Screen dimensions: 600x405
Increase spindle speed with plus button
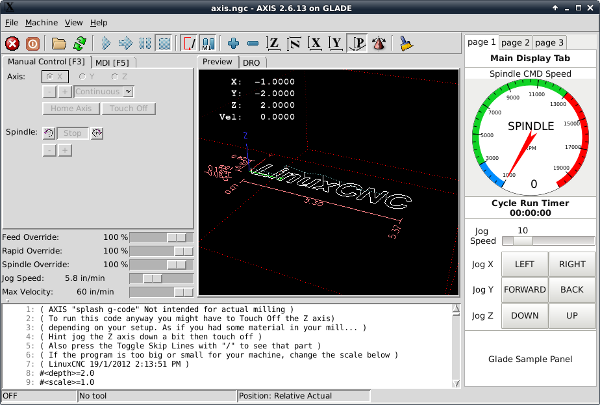coord(65,150)
